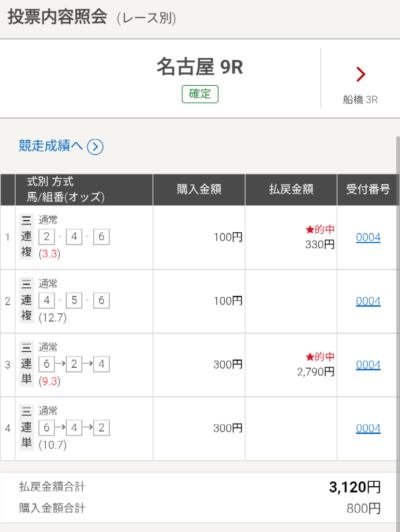Go to next race with red chevron
This screenshot has width=400, height=532.
click(x=360, y=75)
